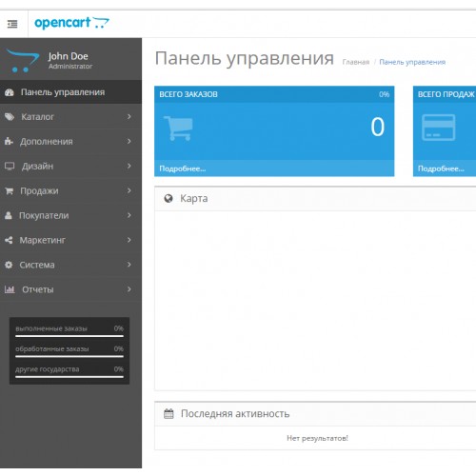Open Подробнее link under Всего заказов
Viewport: 476px width, 476px height.
(x=183, y=169)
